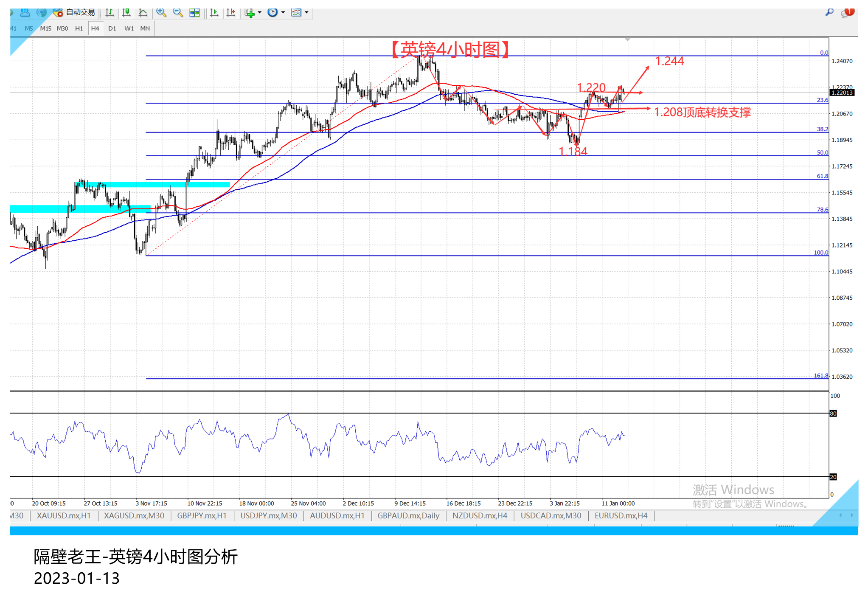
Task: Select the M15 timeframe button
Action: pos(45,28)
